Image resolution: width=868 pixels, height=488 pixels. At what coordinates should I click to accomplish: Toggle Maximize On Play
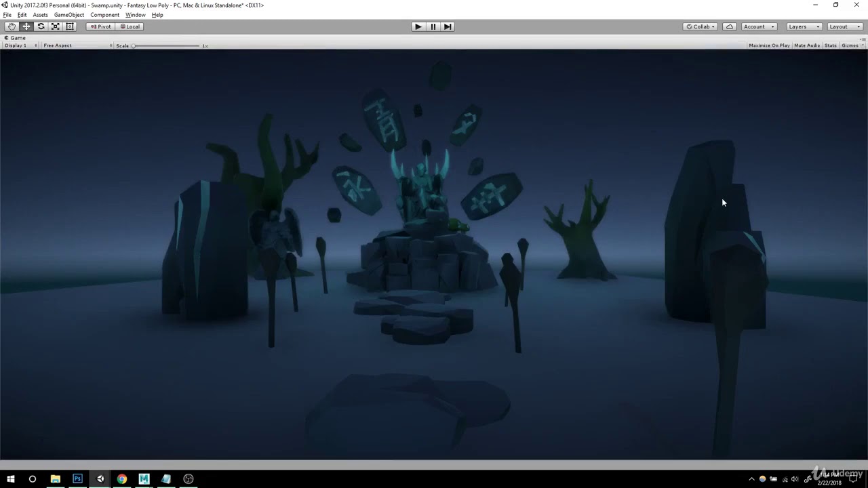[x=769, y=45]
